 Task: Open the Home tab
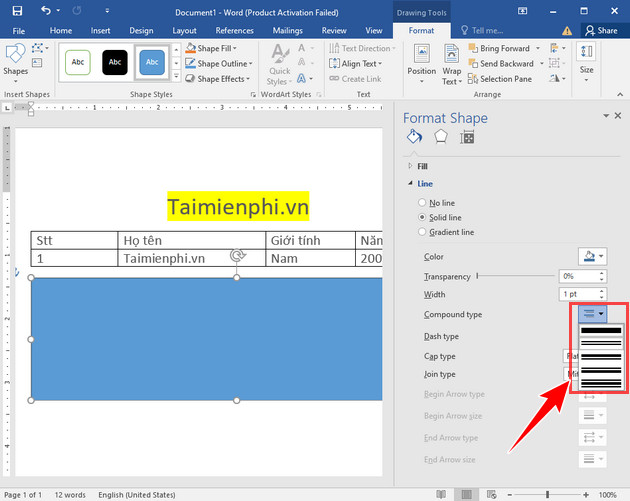61,31
